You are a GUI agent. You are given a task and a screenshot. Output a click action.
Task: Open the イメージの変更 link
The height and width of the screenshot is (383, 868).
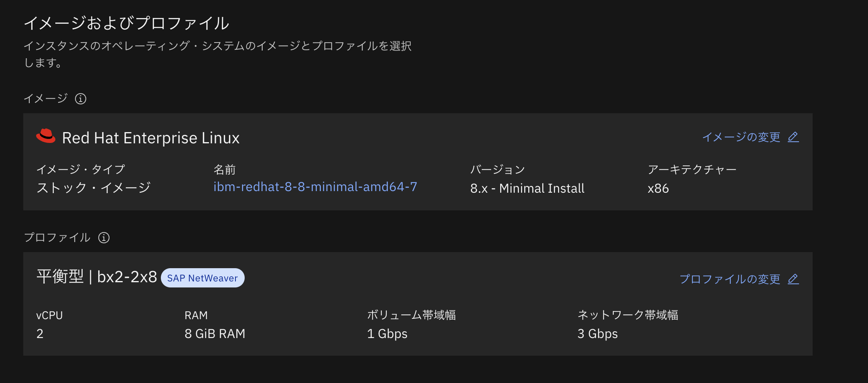742,137
